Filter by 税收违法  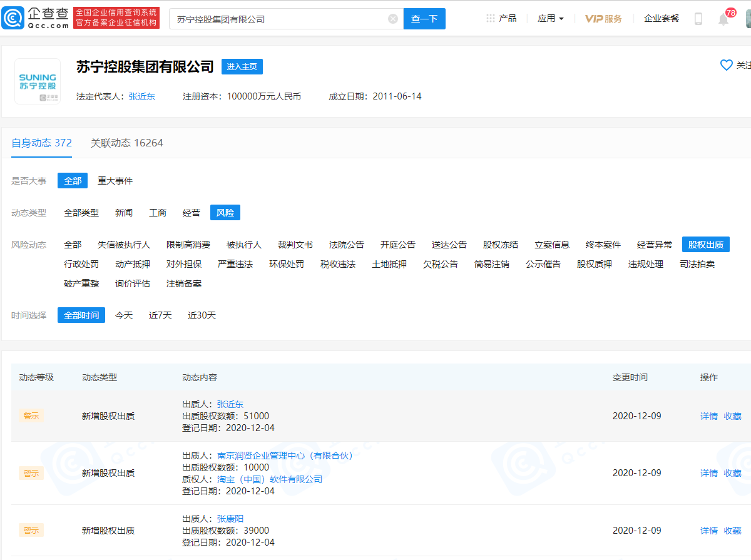pos(338,264)
